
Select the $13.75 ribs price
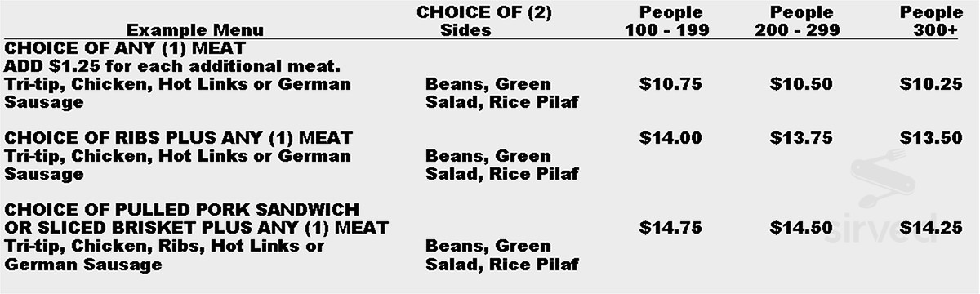[801, 138]
